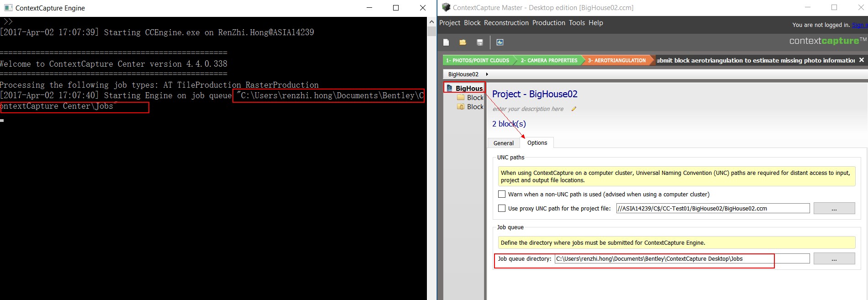Click the BigHouse02 breadcrumb item
The image size is (868, 300).
pos(463,74)
